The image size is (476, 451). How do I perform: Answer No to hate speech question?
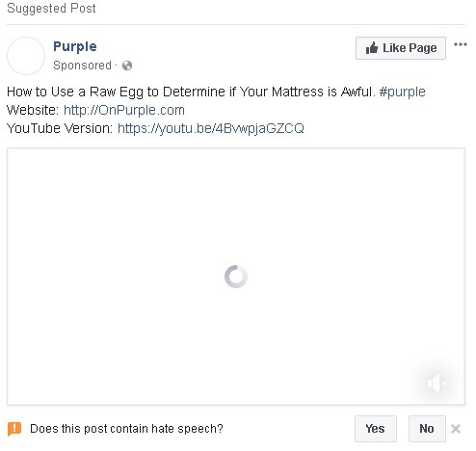click(x=427, y=429)
